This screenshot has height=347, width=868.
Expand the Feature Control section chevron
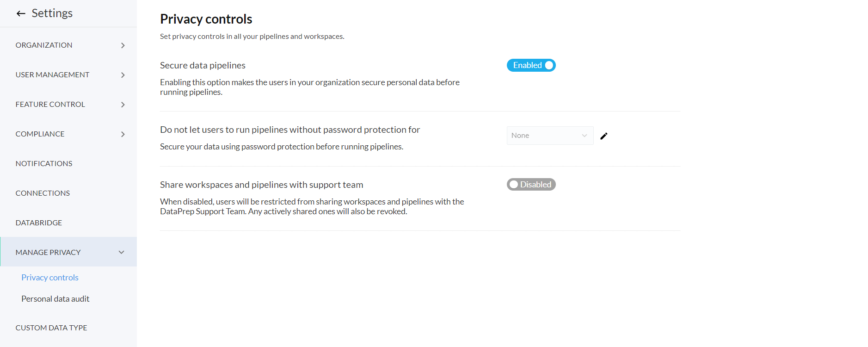click(x=123, y=105)
